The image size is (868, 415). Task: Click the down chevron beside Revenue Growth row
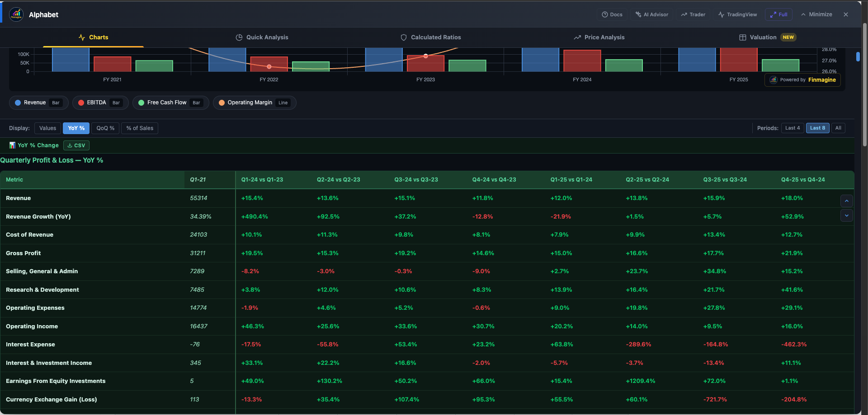847,215
